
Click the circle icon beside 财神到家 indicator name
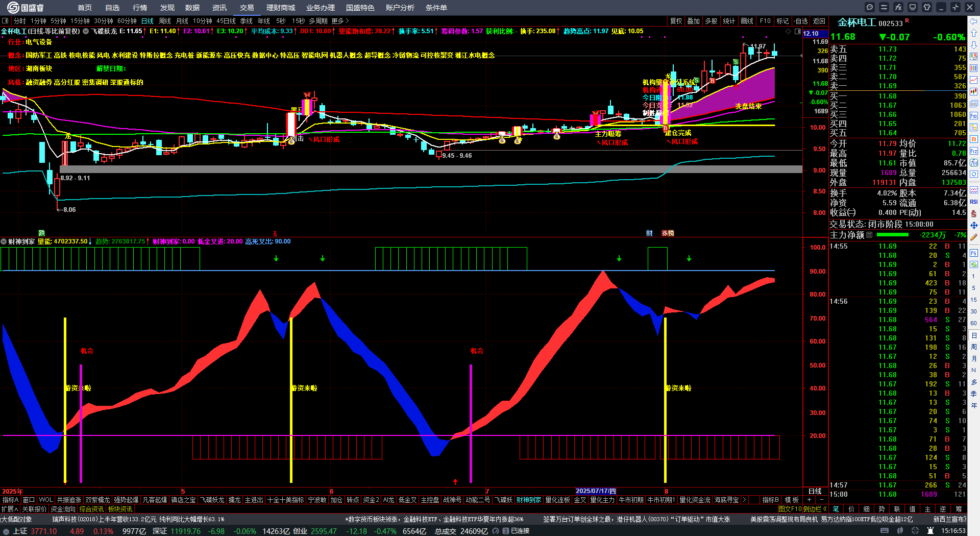4,241
